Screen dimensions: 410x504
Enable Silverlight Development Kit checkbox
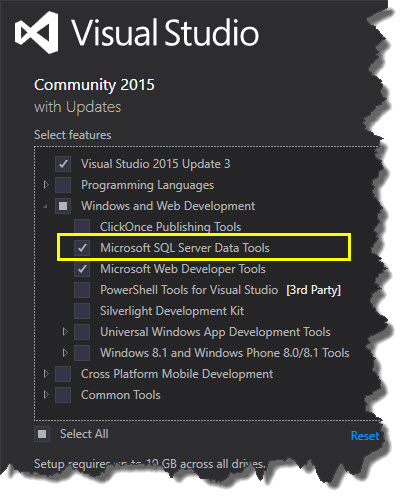coord(82,311)
